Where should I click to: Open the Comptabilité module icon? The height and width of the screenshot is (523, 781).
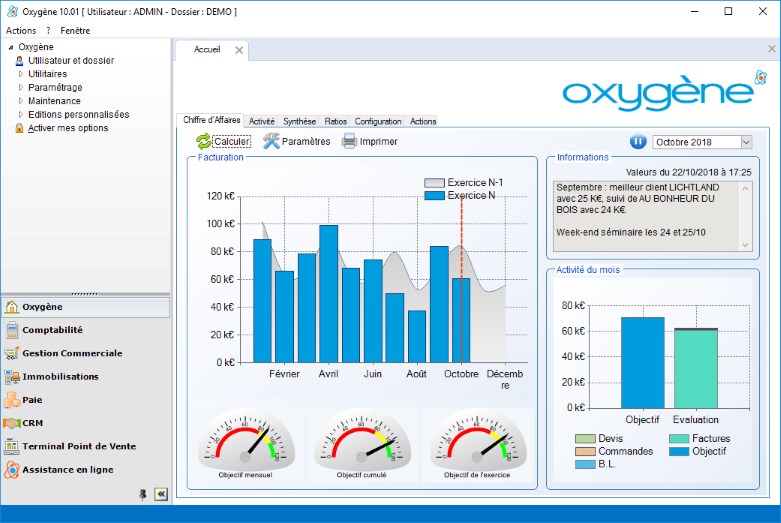pos(12,330)
